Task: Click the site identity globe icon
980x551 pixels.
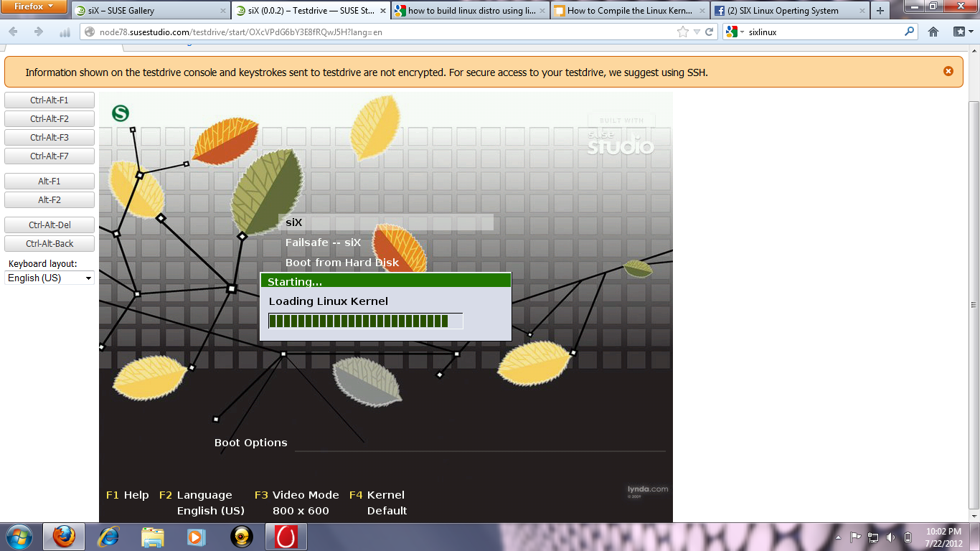Action: pos(89,32)
